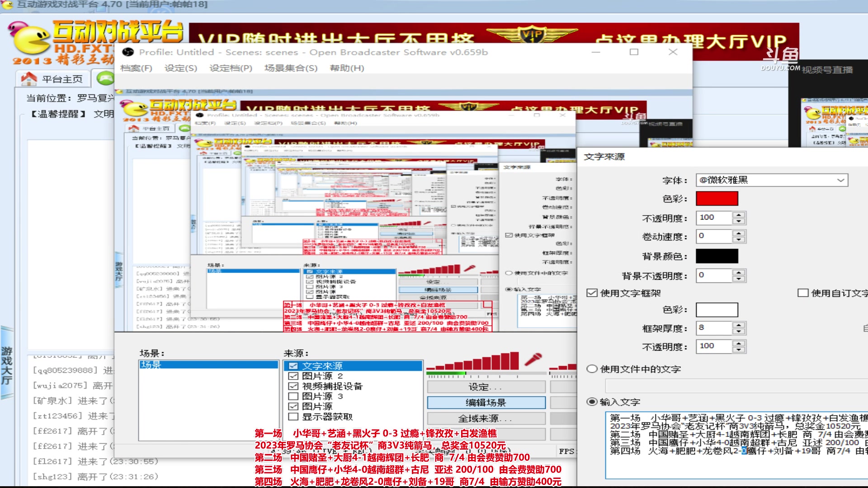Open the 设定(S) menu in OBS
The width and height of the screenshot is (868, 488).
coord(180,68)
